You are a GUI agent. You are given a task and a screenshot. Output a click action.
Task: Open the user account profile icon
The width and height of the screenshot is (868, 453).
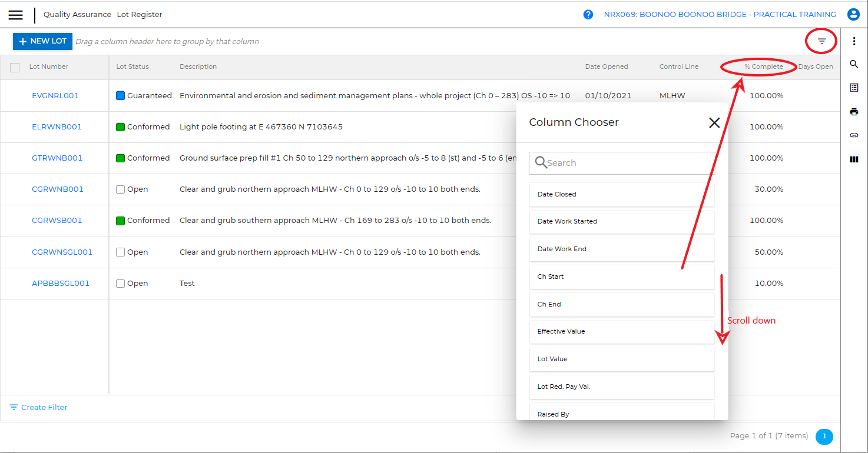click(x=853, y=15)
